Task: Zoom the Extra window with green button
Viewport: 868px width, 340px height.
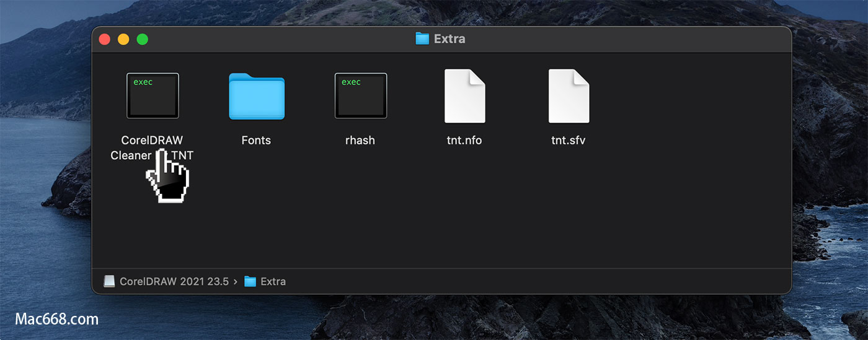Action: coord(142,39)
